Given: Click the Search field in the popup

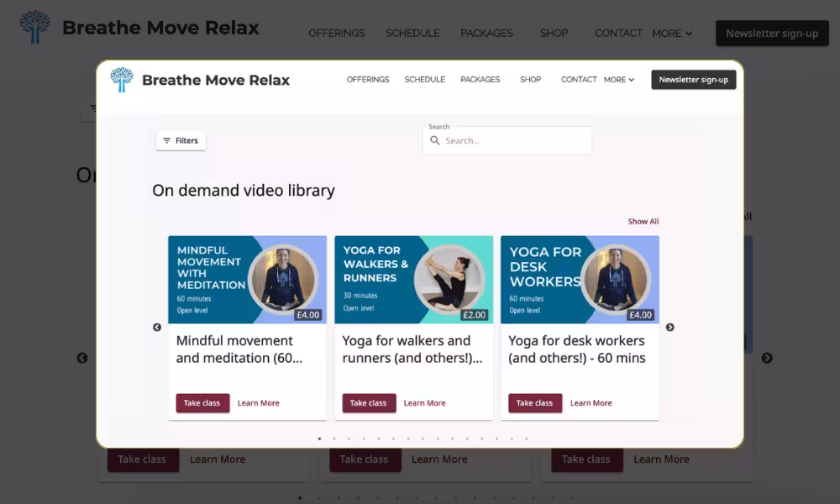Looking at the screenshot, I should coord(507,140).
